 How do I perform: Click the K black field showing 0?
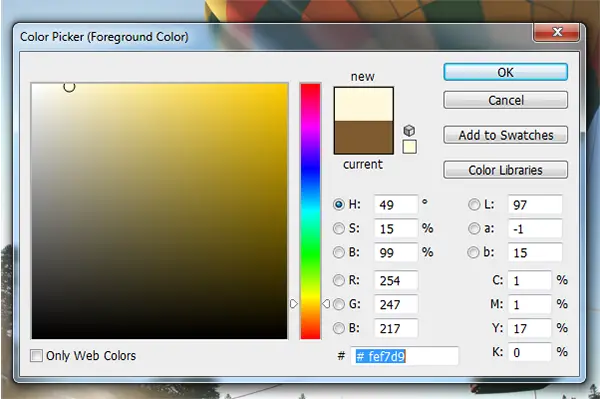coord(530,352)
